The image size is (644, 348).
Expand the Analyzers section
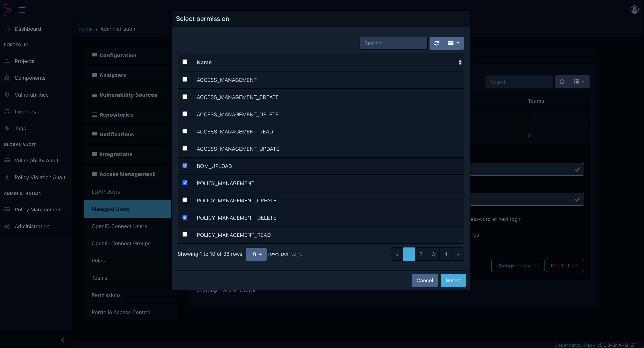(128, 75)
